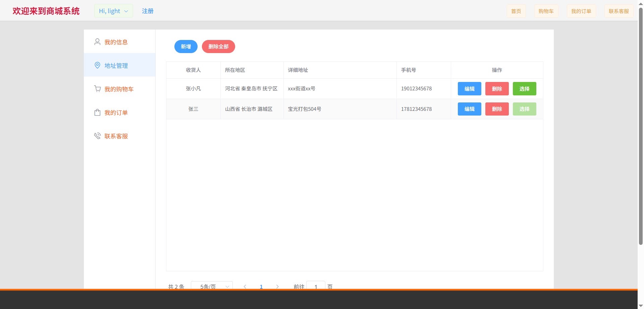This screenshot has height=309, width=644.
Task: Click the page jump number input field
Action: point(316,286)
